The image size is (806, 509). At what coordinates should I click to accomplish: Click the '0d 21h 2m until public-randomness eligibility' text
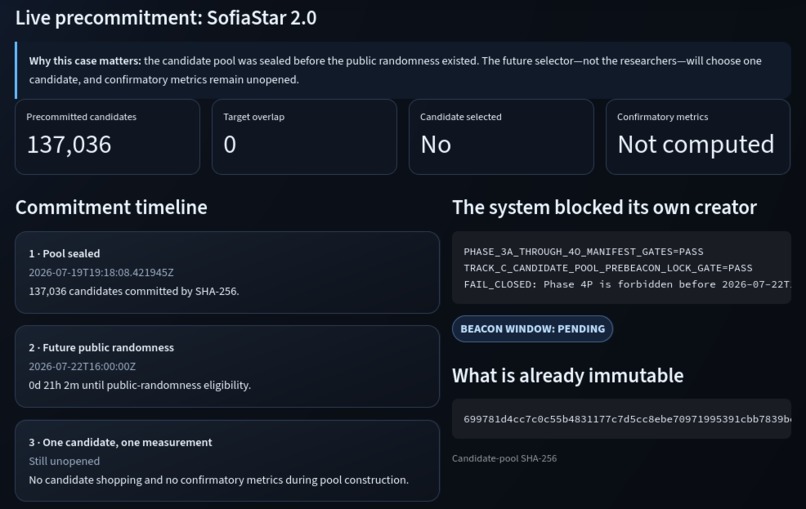(x=140, y=385)
